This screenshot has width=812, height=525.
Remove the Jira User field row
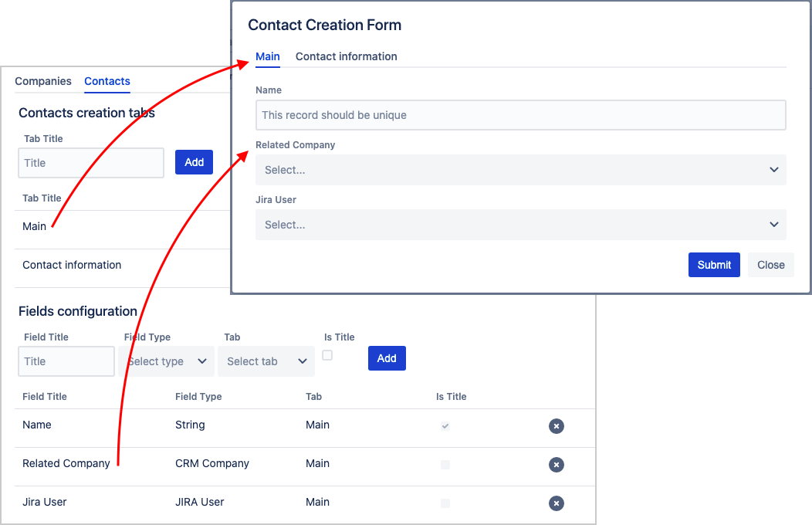[x=556, y=503]
